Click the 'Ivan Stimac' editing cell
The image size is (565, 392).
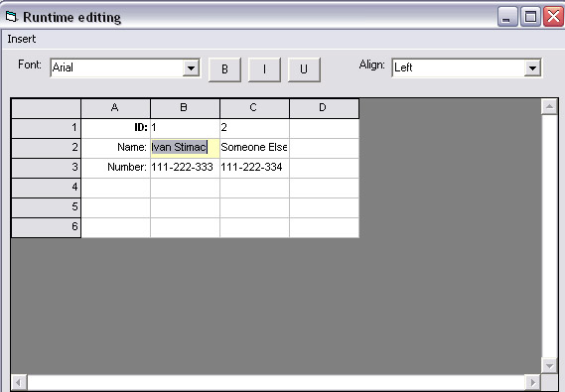pyautogui.click(x=185, y=148)
